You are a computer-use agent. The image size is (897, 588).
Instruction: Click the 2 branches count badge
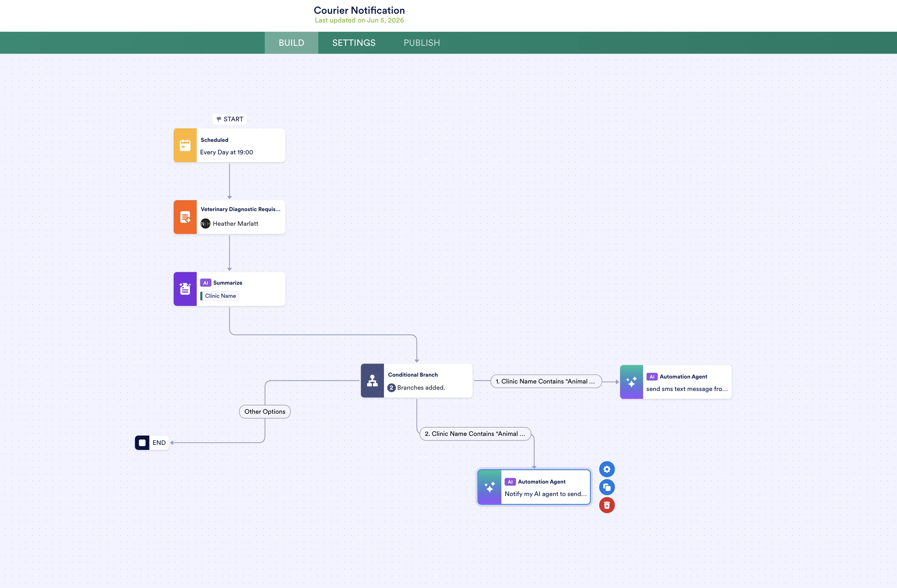392,388
